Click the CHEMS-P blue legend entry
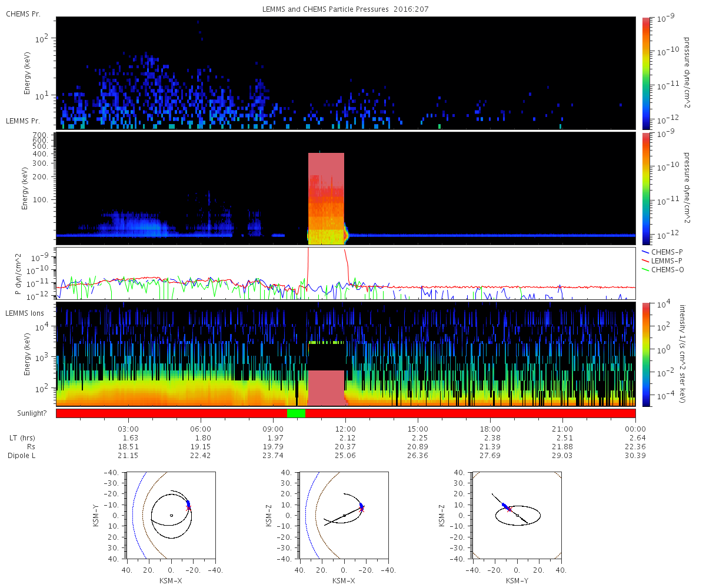Image resolution: width=706 pixels, height=588 pixels. [665, 252]
